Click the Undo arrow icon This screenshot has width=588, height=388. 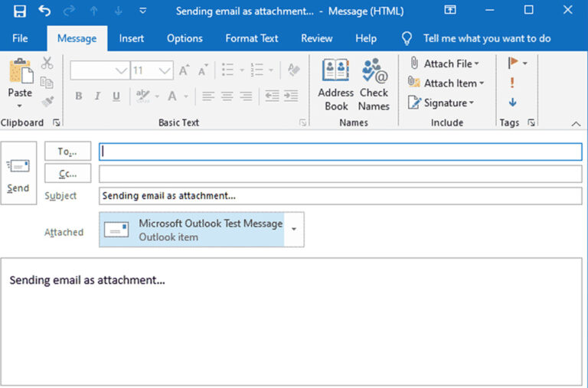44,11
